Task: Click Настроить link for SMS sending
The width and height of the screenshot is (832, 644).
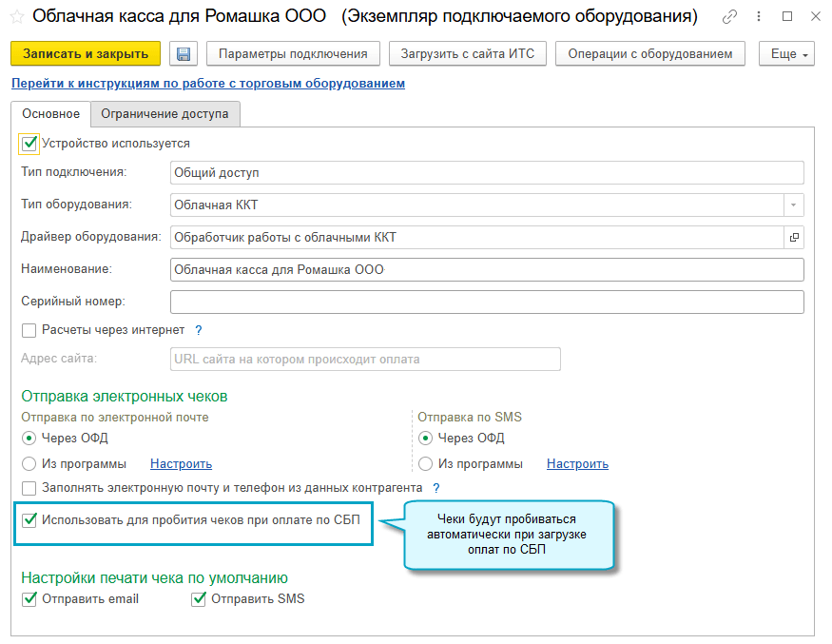Action: click(577, 464)
